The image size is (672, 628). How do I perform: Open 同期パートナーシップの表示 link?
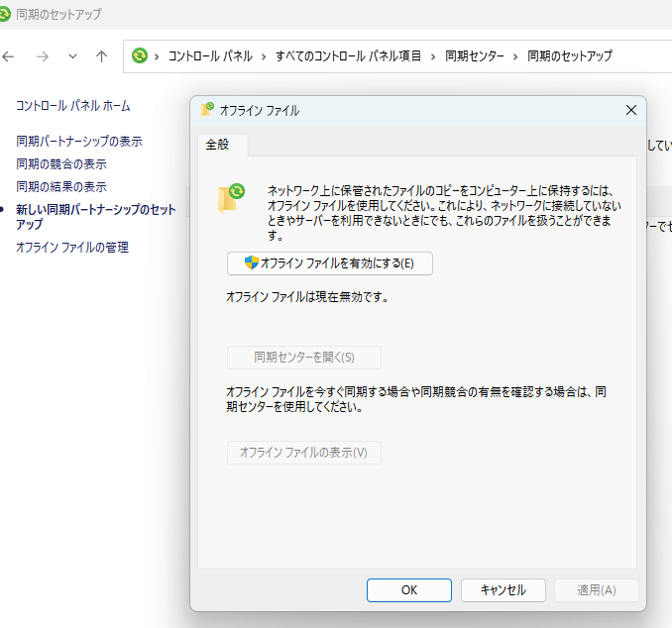(79, 141)
